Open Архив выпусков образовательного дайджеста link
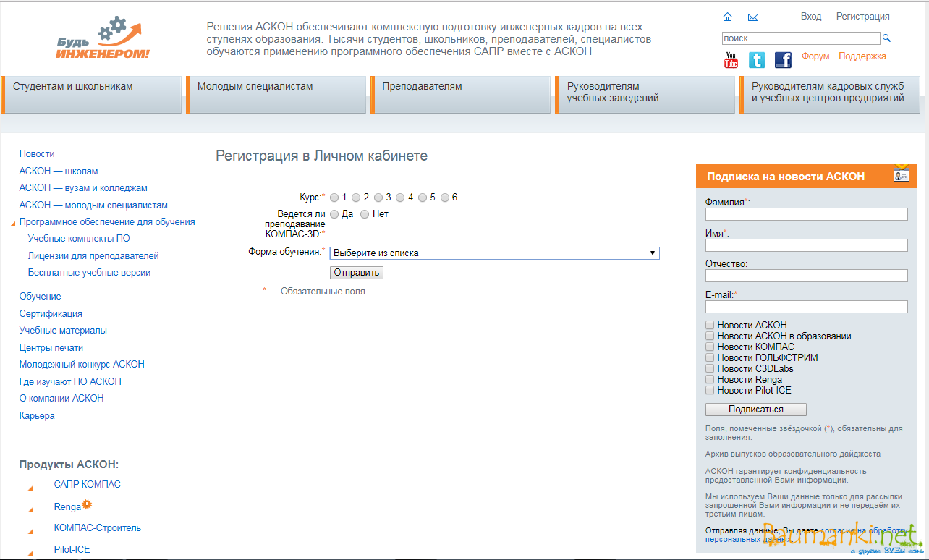929x560 pixels. (793, 454)
